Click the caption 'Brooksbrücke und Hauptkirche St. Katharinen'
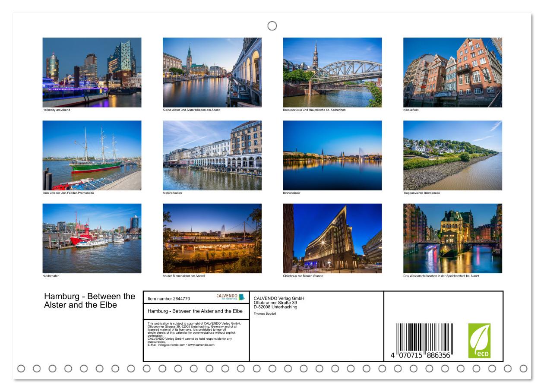Screen dimensions: 544x392 pyautogui.click(x=314, y=110)
